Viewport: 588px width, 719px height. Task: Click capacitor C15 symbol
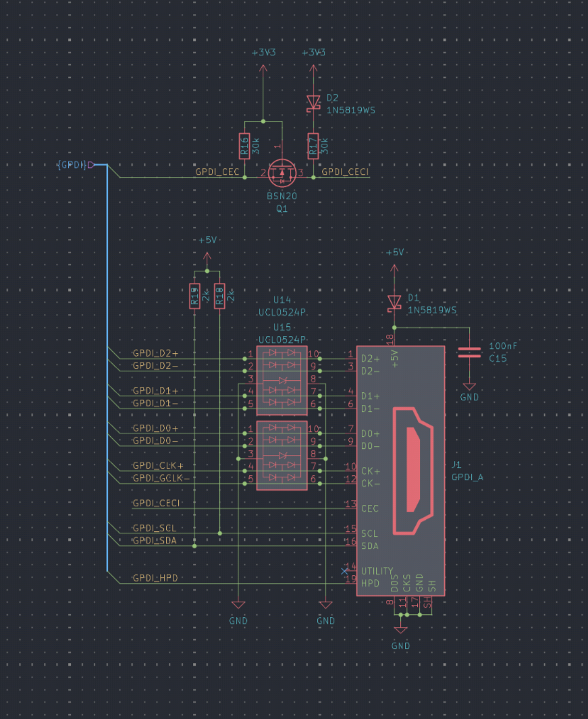coord(469,352)
